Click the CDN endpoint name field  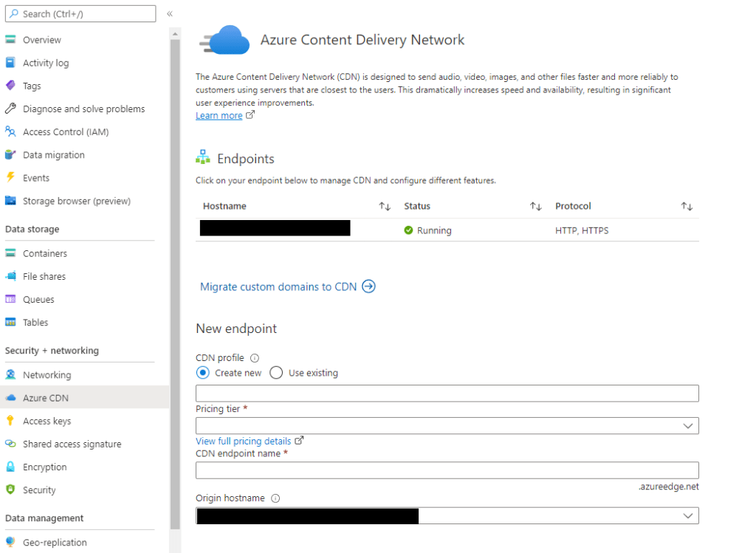(447, 470)
